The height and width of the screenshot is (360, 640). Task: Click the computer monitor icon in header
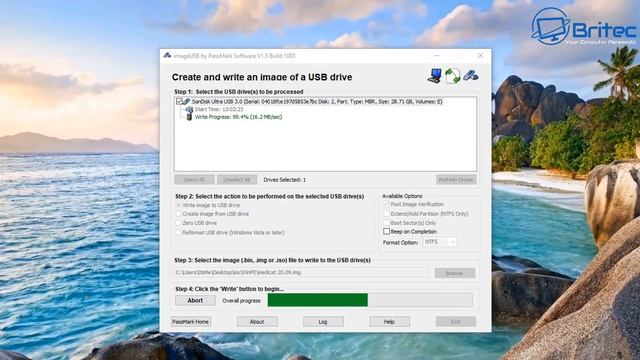pyautogui.click(x=434, y=76)
